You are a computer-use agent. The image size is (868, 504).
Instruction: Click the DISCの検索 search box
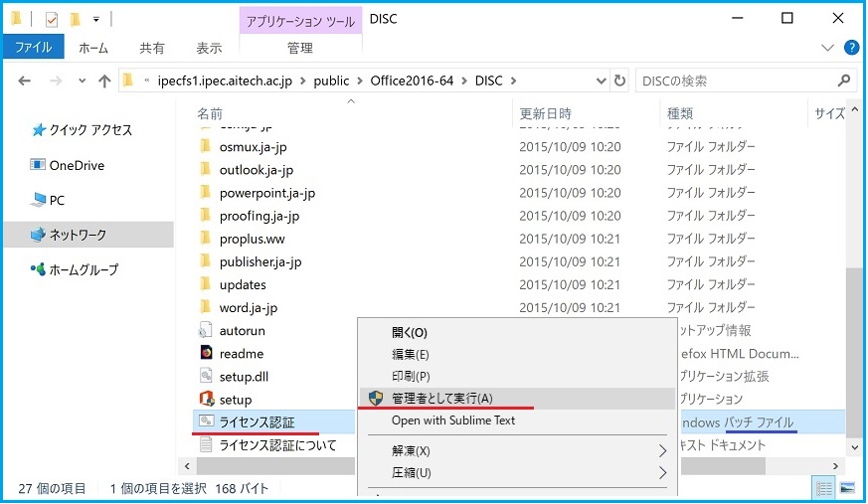pos(736,81)
